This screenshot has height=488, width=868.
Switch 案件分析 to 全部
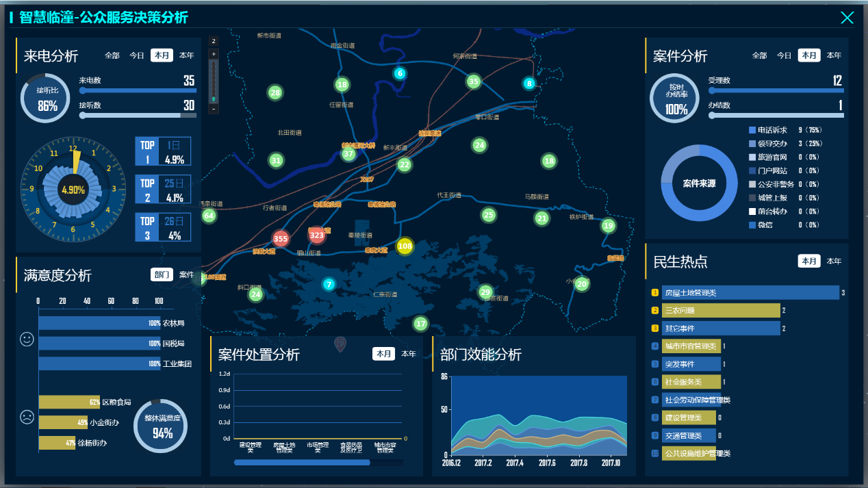(x=759, y=55)
